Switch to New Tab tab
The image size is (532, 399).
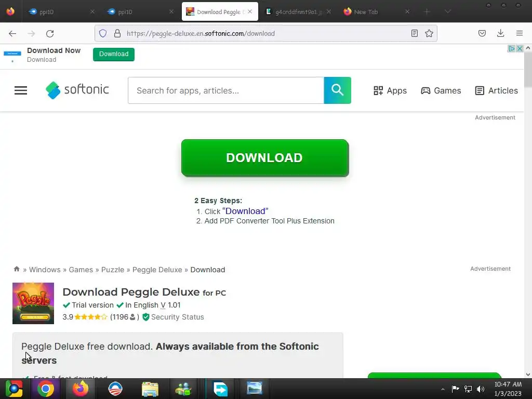point(376,12)
